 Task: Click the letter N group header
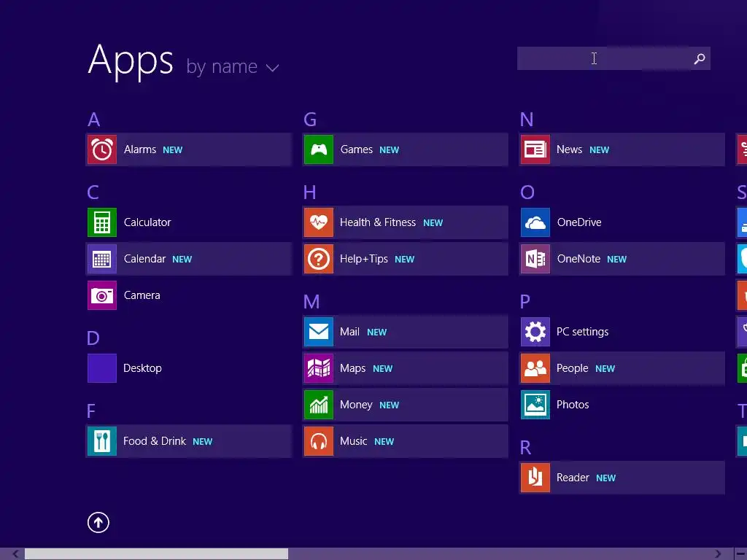(x=527, y=120)
